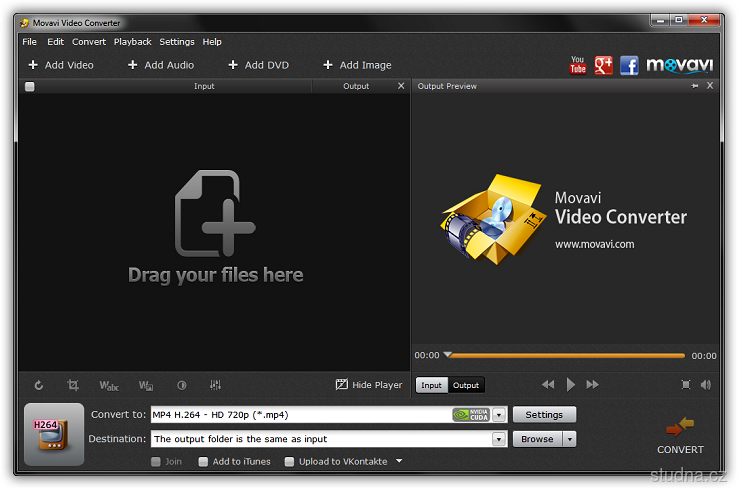The image size is (737, 488).
Task: Open the brightness and contrast adjustment icon
Action: (x=182, y=385)
